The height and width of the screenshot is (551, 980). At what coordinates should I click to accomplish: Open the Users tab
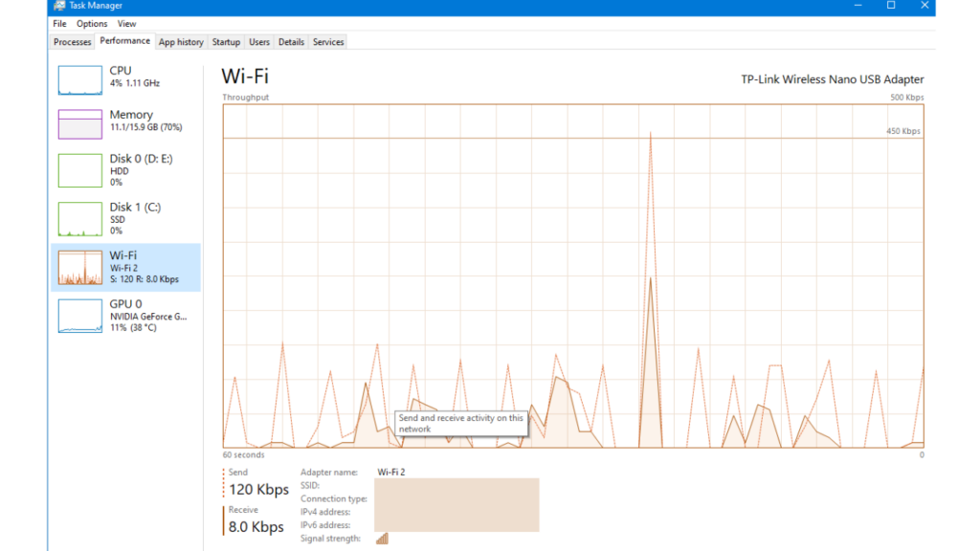(x=258, y=41)
